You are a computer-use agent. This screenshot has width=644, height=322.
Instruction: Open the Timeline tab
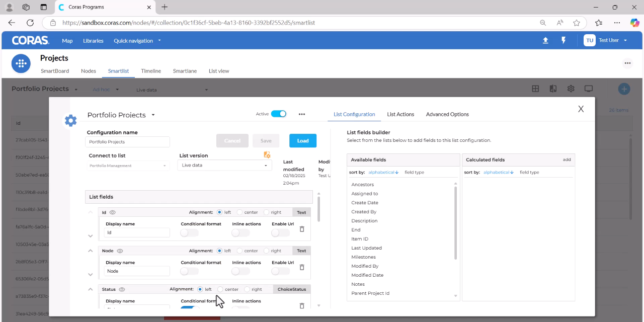click(151, 71)
